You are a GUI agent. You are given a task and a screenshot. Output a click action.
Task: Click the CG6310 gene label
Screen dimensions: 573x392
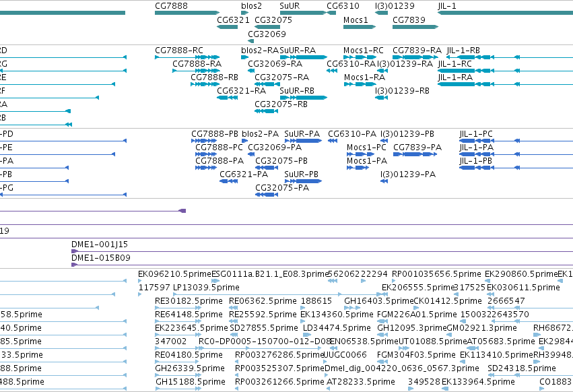click(343, 6)
